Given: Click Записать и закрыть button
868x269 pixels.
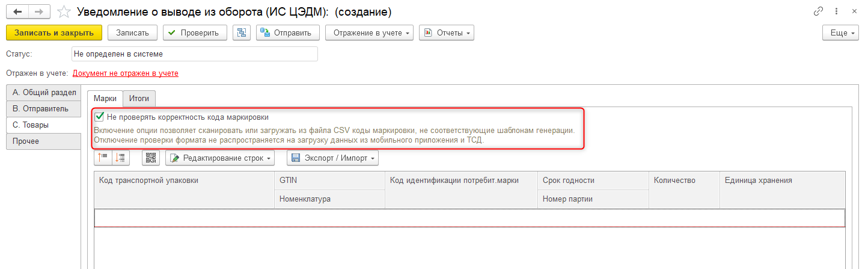Looking at the screenshot, I should click(54, 32).
